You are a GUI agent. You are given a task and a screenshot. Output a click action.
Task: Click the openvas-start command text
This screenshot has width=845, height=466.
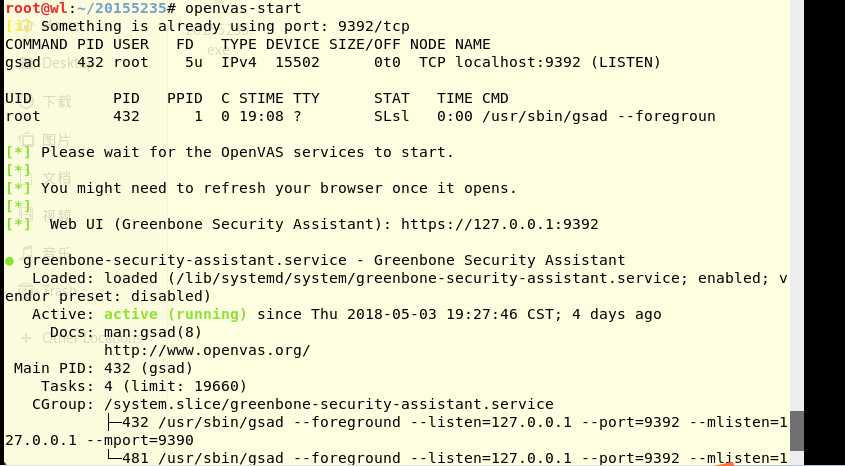243,8
